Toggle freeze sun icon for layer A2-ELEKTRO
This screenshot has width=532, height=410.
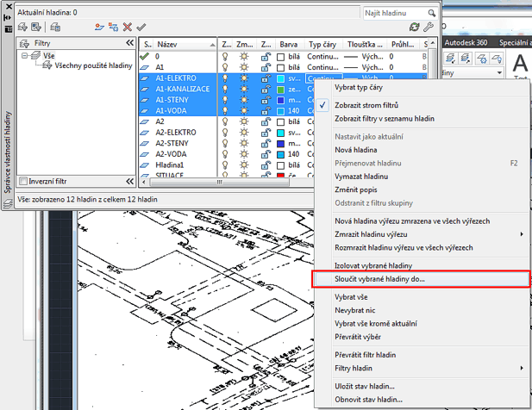pos(246,132)
